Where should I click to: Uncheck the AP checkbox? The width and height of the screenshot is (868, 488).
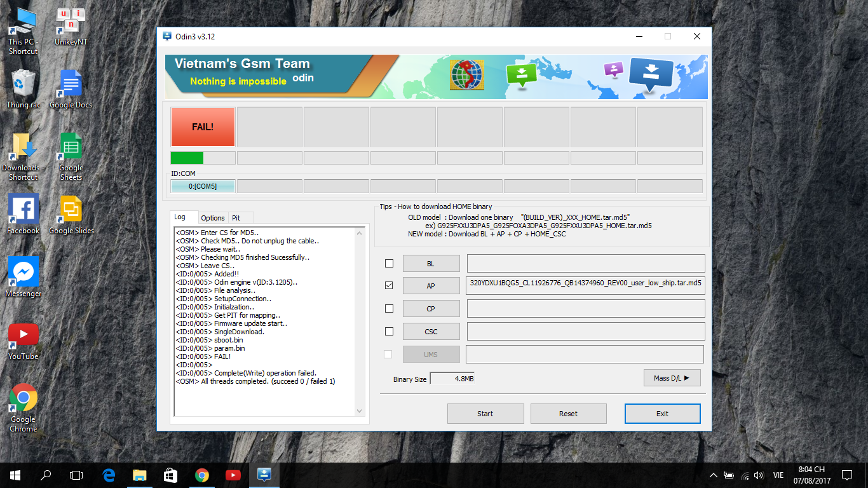tap(389, 285)
